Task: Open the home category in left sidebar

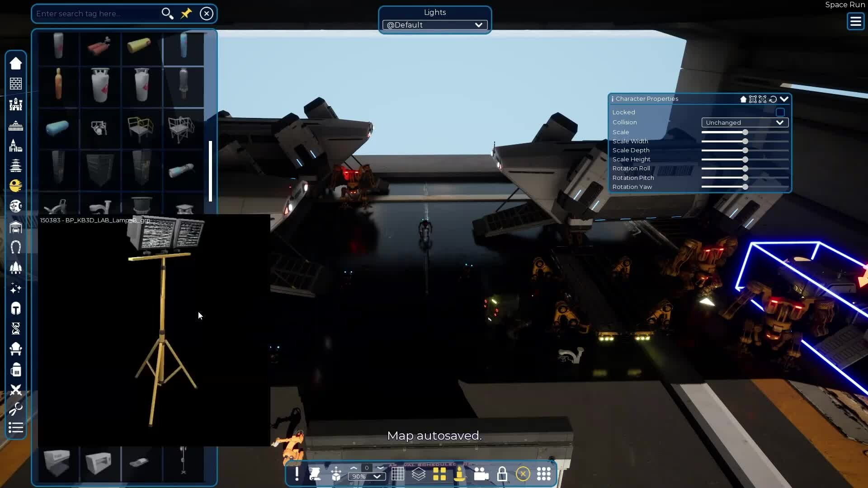Action: tap(16, 63)
